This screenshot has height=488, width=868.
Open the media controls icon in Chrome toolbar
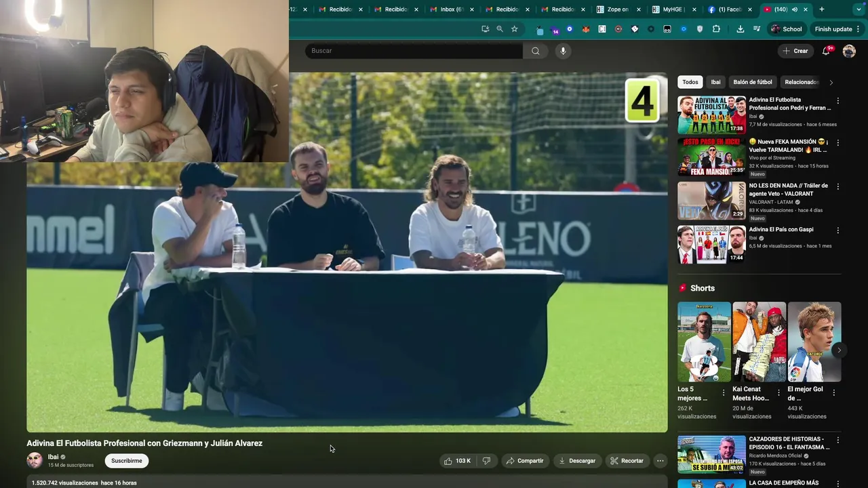coord(757,29)
